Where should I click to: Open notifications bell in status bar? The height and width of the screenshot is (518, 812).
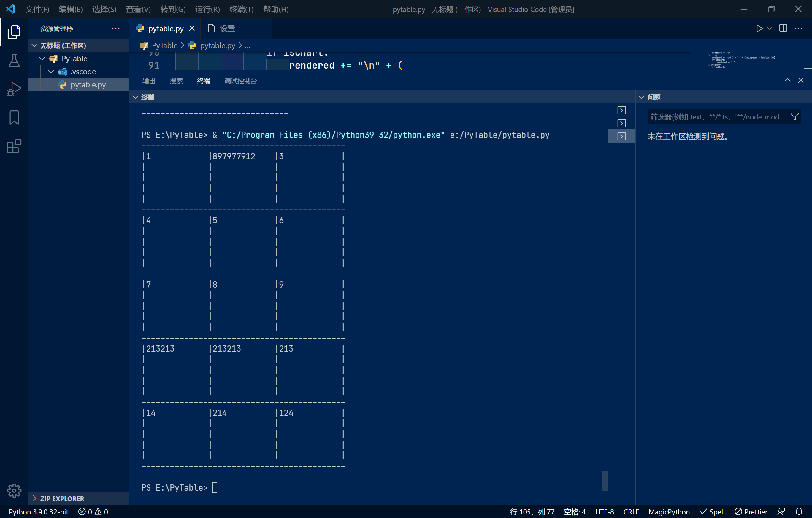(799, 511)
